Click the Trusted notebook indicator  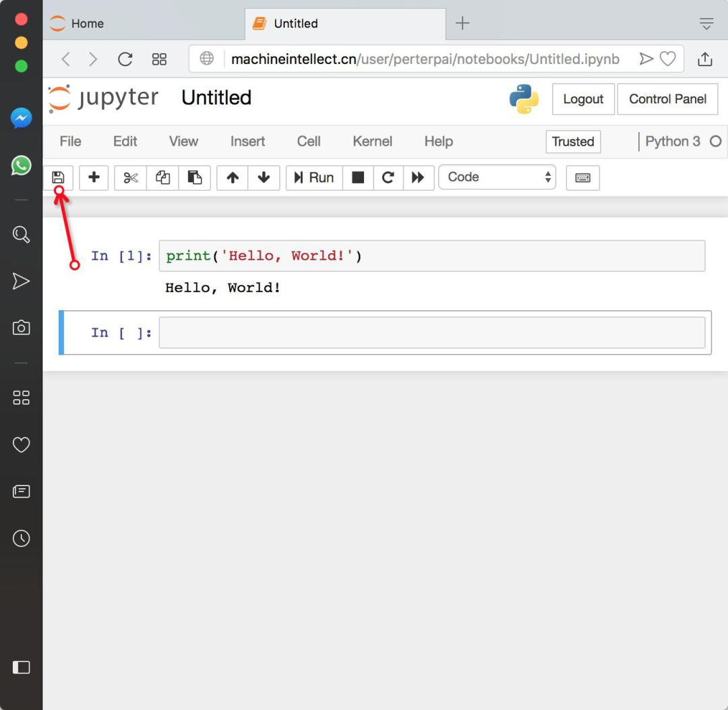[573, 142]
